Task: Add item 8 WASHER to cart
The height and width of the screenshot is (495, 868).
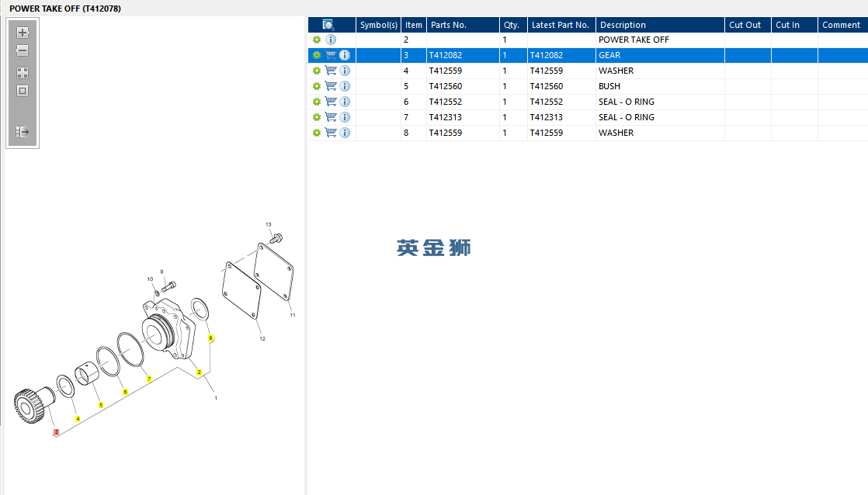Action: (331, 133)
